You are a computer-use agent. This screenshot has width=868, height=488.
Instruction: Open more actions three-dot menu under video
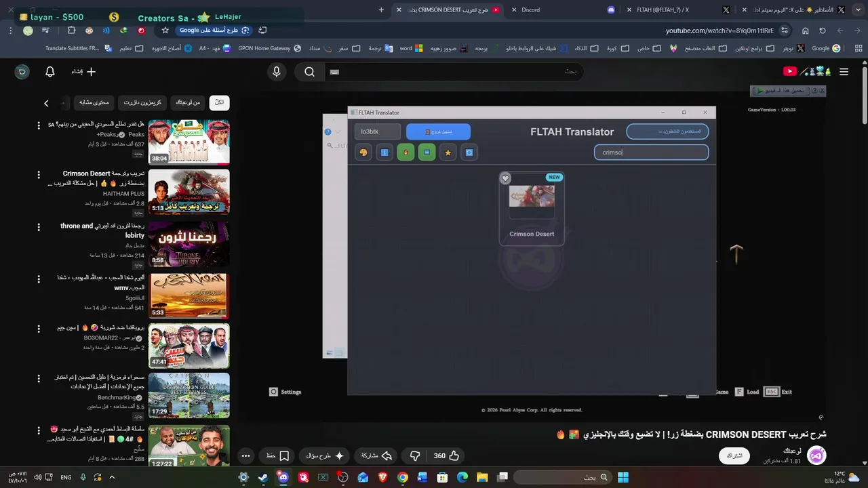pyautogui.click(x=245, y=455)
